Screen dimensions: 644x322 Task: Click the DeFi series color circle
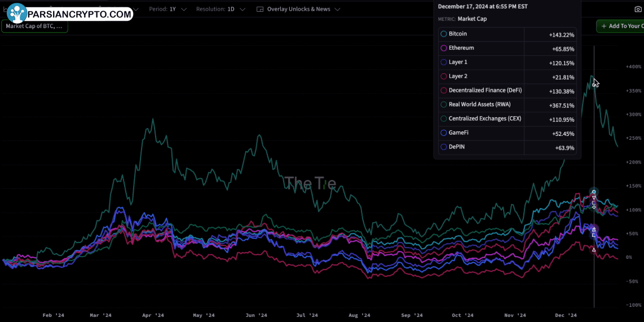click(444, 91)
